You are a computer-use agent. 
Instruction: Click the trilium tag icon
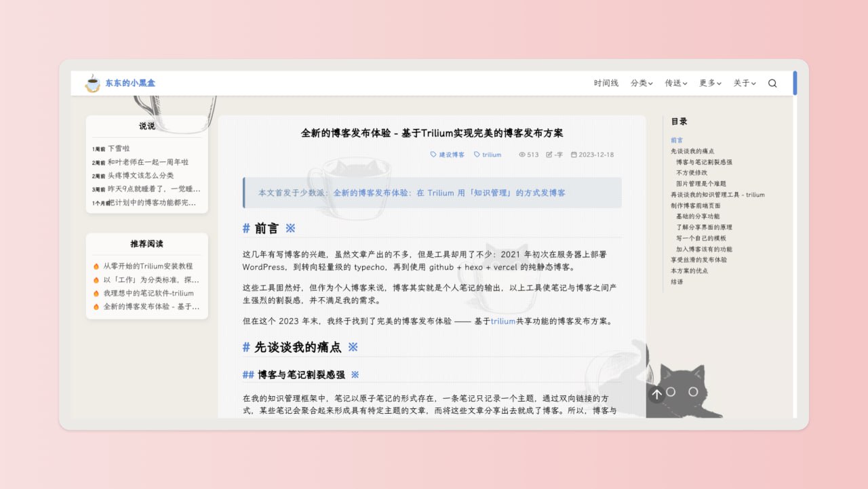coord(478,154)
